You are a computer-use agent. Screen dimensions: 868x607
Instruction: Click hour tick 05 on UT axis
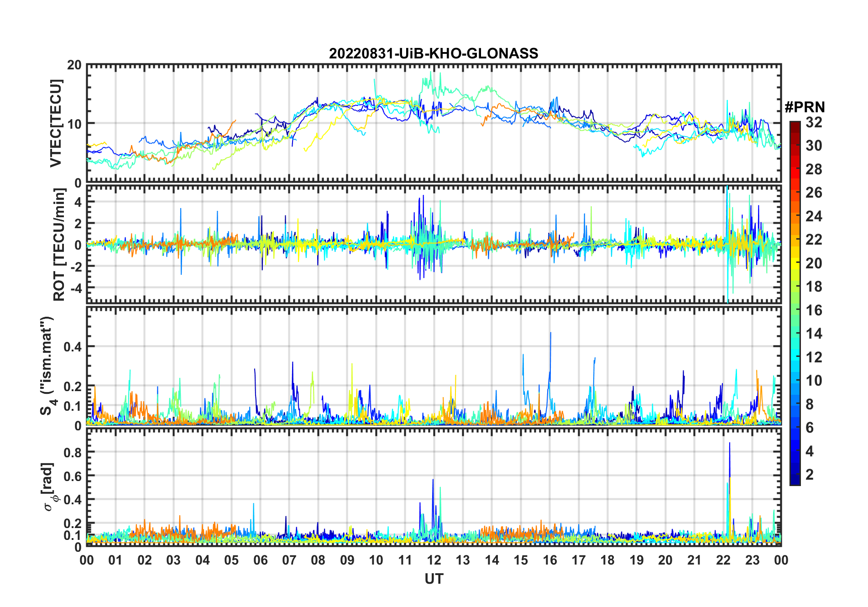231,560
